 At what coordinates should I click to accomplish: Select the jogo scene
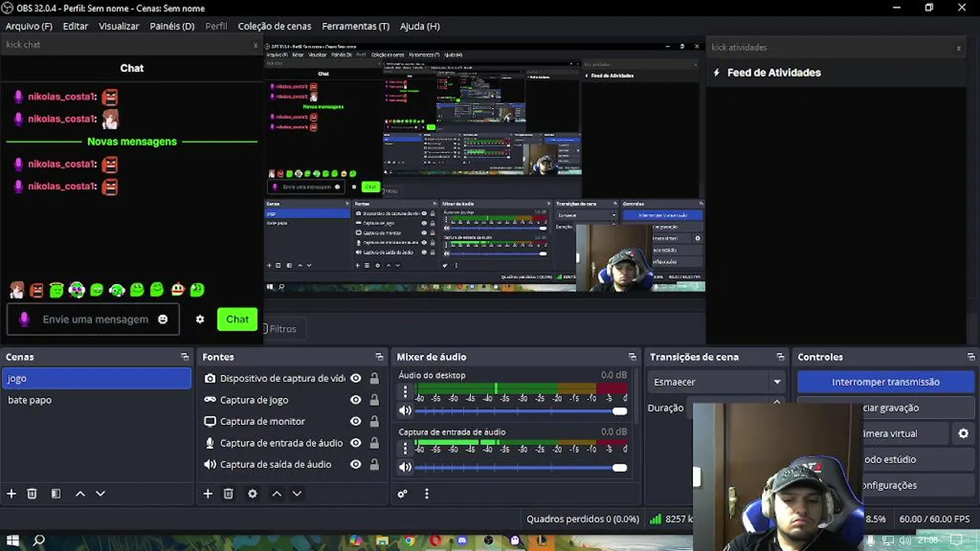[96, 378]
